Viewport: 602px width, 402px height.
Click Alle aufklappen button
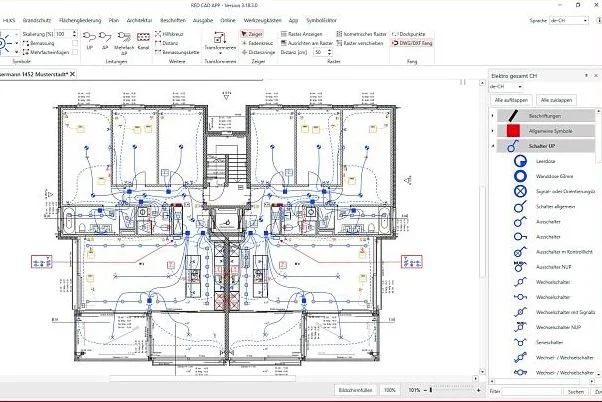pos(511,100)
